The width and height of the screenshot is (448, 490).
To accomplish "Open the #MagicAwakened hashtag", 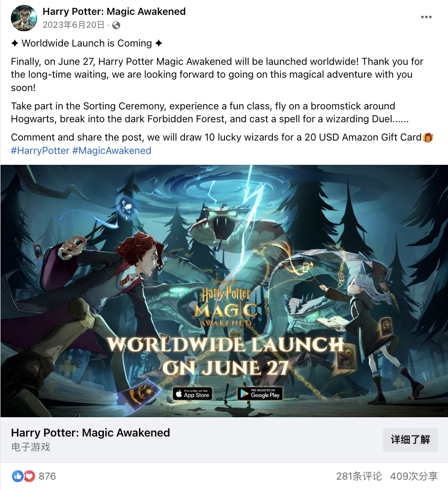I will click(112, 150).
